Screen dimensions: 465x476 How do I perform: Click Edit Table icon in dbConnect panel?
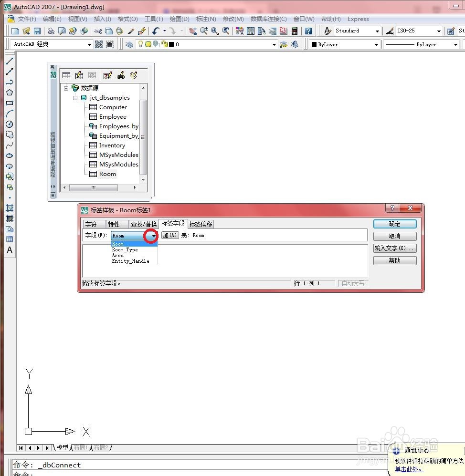(79, 75)
